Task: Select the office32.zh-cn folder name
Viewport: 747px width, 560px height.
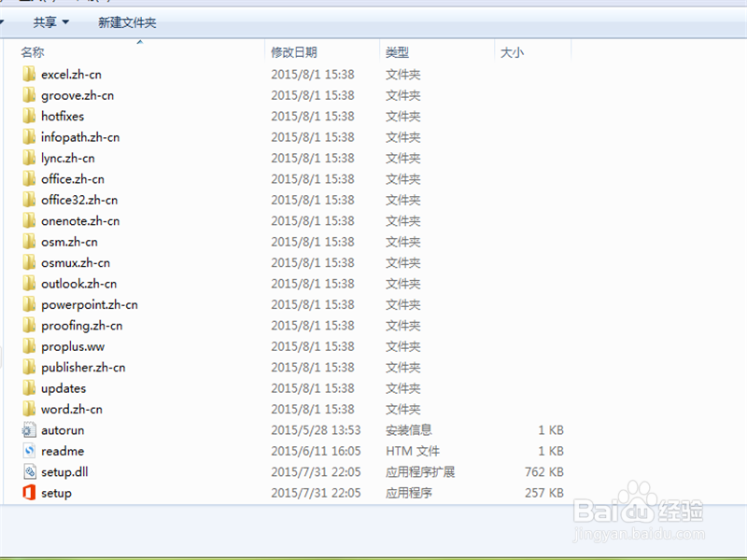Action: click(x=79, y=200)
